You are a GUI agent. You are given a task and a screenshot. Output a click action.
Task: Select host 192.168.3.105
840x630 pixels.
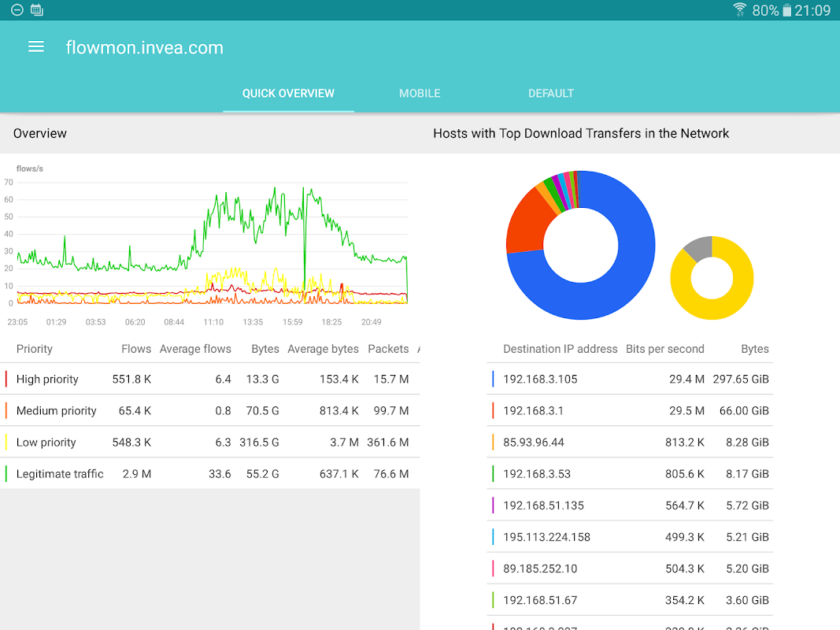(x=540, y=380)
